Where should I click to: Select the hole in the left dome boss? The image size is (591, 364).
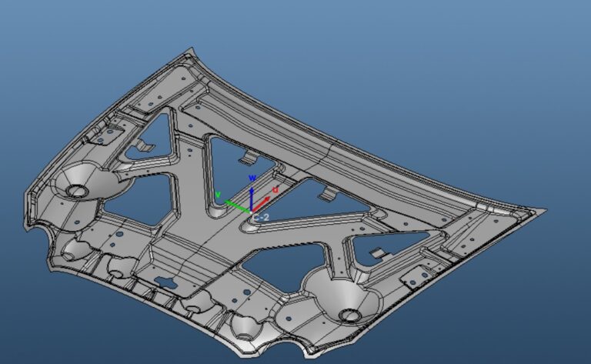coord(76,190)
